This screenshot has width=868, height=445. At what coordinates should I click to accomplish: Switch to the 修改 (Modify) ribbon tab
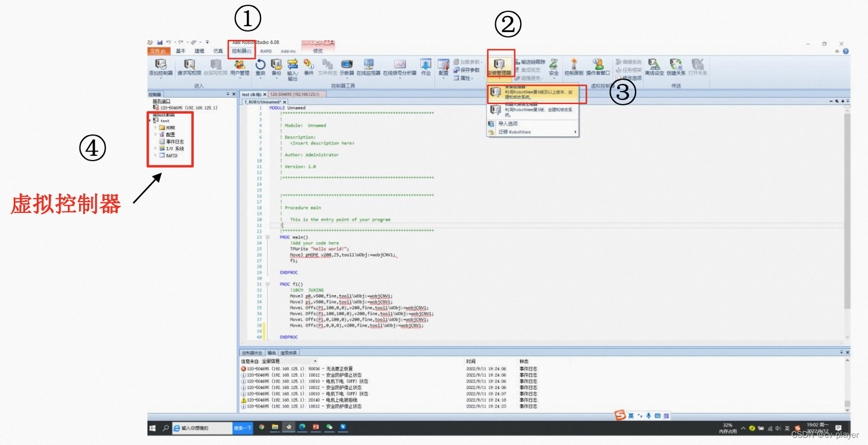click(318, 51)
